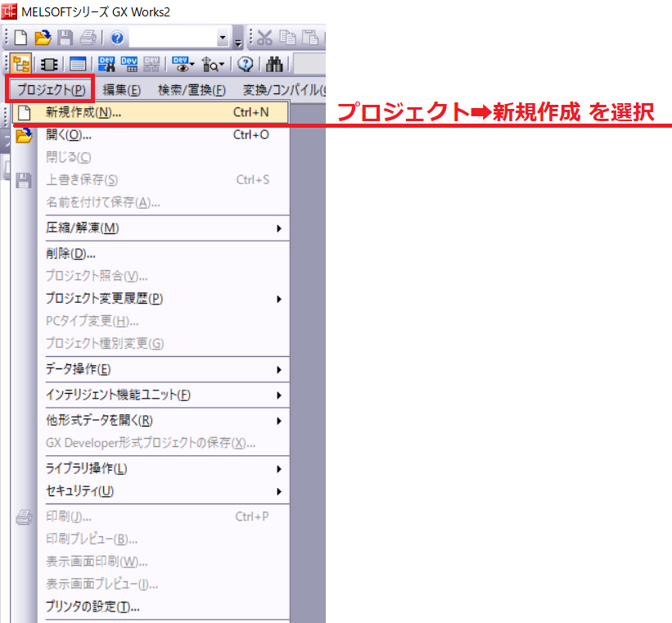This screenshot has width=672, height=623.
Task: Click the grayed 印刷(J)... entry
Action: [x=151, y=517]
